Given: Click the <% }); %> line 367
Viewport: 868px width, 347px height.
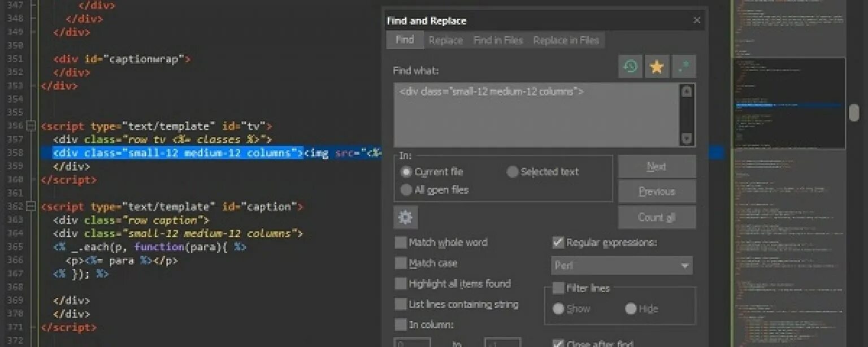Looking at the screenshot, I should pos(81,274).
